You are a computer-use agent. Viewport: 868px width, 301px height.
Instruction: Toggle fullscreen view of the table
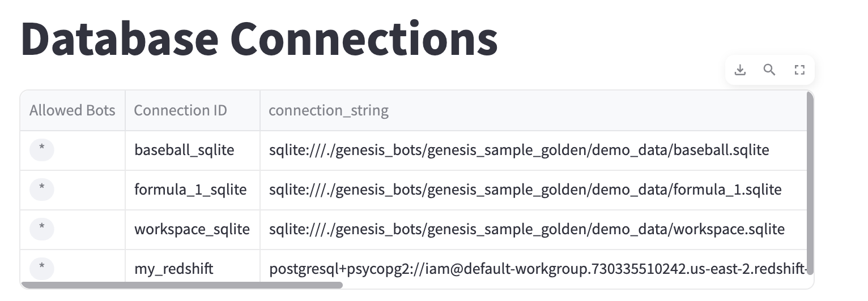click(x=799, y=70)
